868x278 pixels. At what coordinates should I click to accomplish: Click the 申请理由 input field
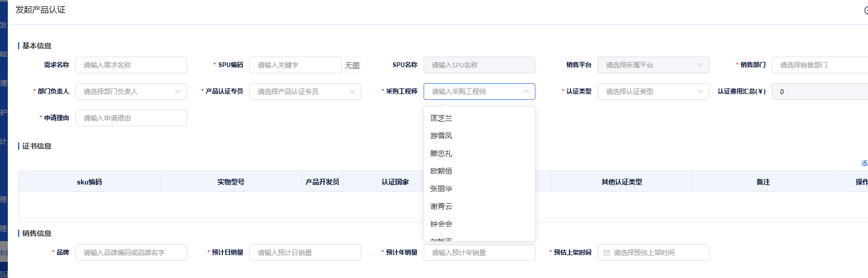[x=131, y=118]
